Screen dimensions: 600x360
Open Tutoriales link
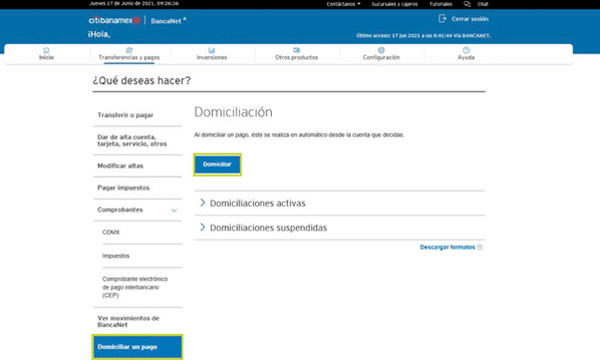click(x=440, y=4)
